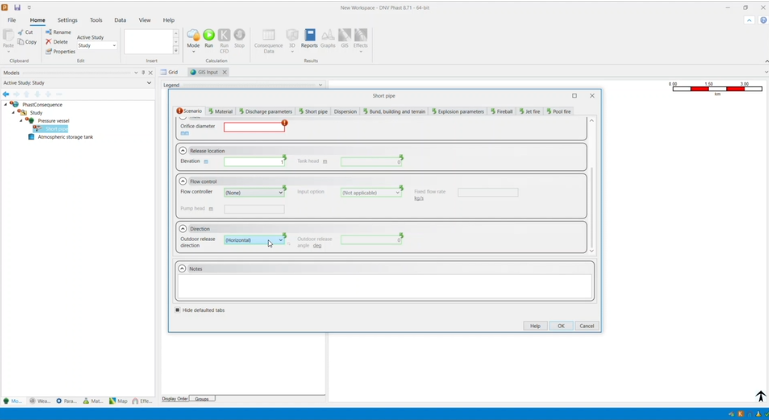
Task: Open the Effects results icon
Action: click(x=360, y=39)
